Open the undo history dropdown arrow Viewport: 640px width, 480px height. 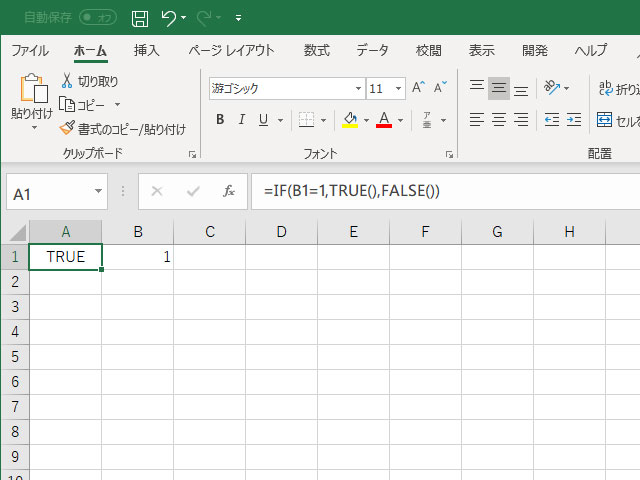pyautogui.click(x=184, y=18)
